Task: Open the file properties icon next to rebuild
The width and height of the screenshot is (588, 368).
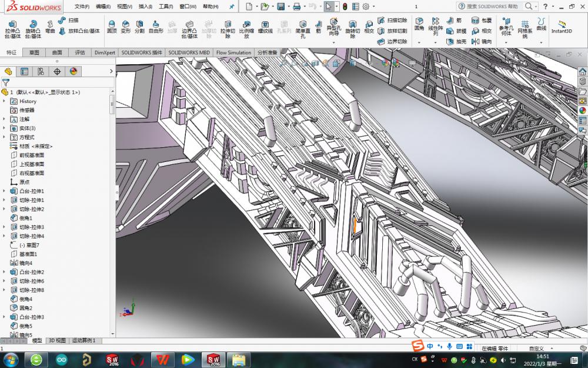Action: point(356,6)
